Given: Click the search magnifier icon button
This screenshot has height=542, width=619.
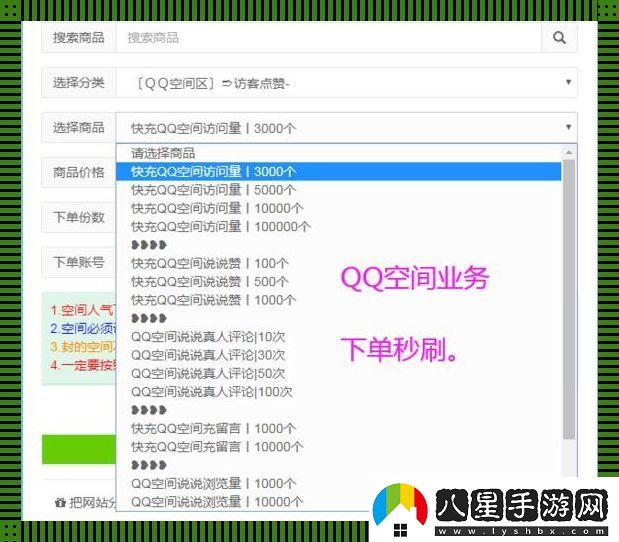Looking at the screenshot, I should coord(559,38).
